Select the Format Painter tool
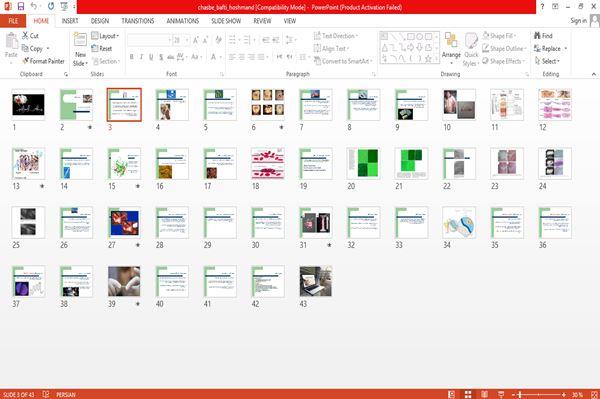This screenshot has height=399, width=600. [43, 61]
